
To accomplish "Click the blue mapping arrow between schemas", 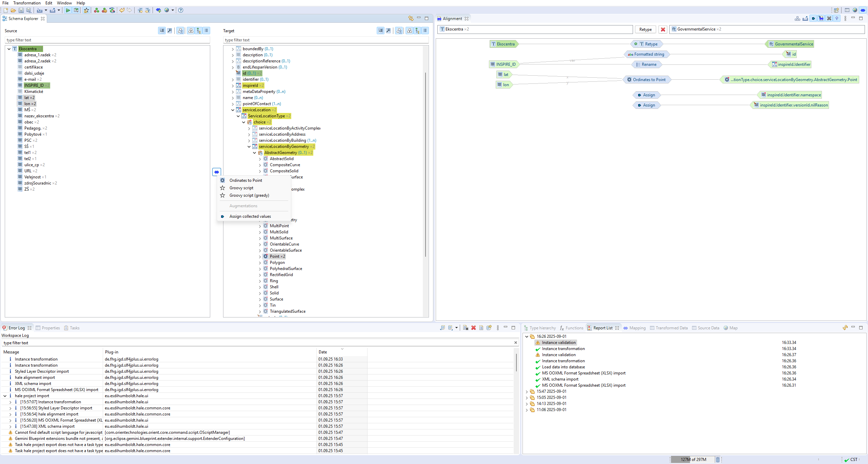I will tap(216, 172).
